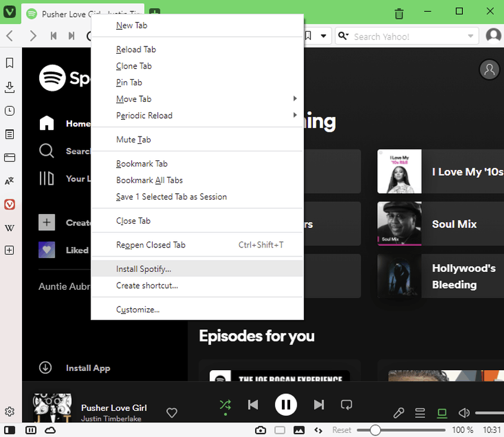Toggle the side panel visibility
Screen dimensions: 504x437
10,430
